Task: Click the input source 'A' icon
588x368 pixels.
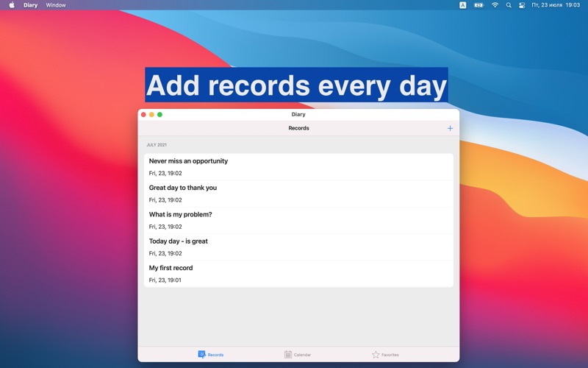Action: click(x=462, y=5)
